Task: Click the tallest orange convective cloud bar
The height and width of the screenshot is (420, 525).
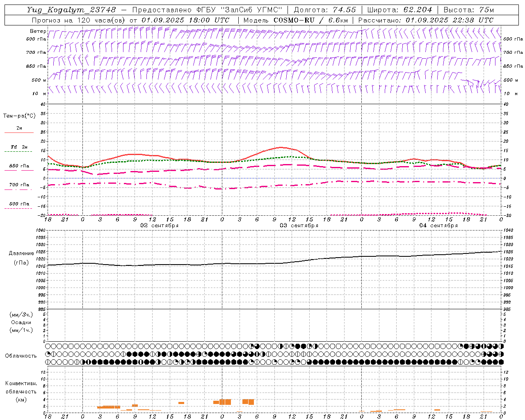Action: click(225, 402)
